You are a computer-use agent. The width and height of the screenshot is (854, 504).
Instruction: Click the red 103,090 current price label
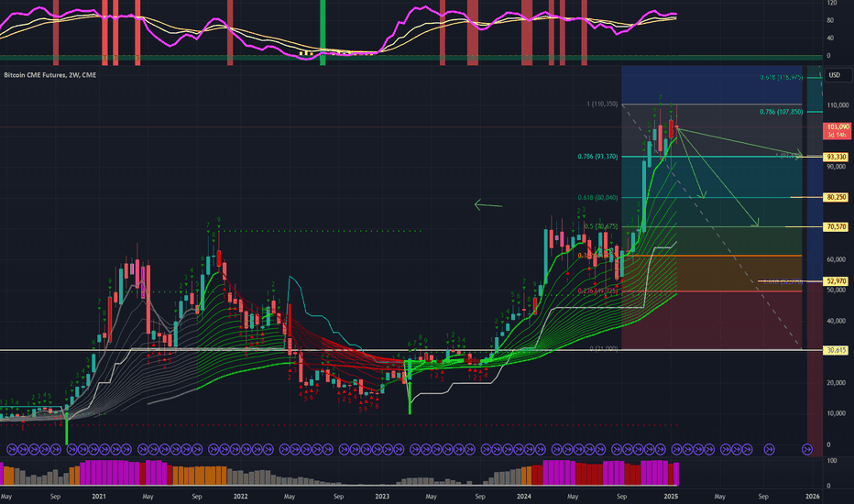pos(838,131)
